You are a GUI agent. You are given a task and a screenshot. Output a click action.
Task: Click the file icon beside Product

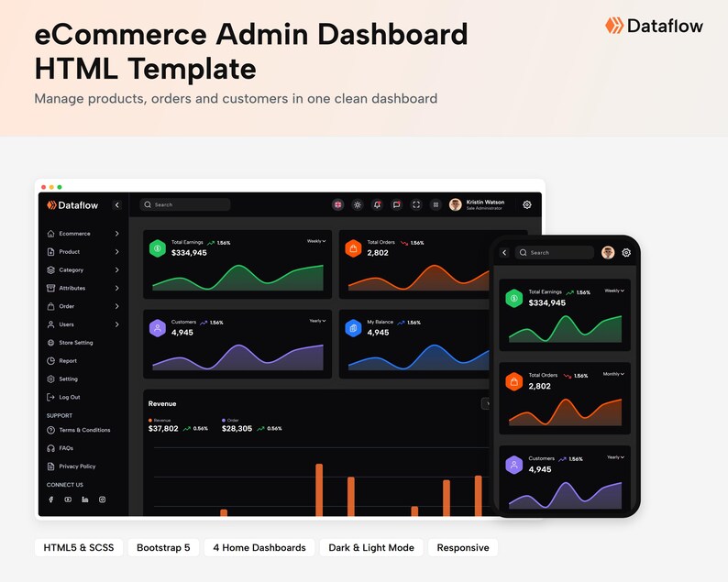[51, 251]
